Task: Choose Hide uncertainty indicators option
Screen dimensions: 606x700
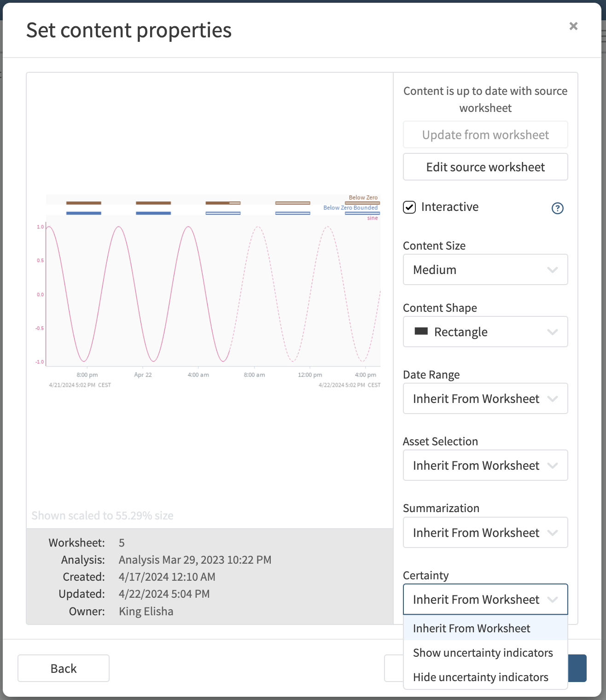Action: (x=480, y=677)
